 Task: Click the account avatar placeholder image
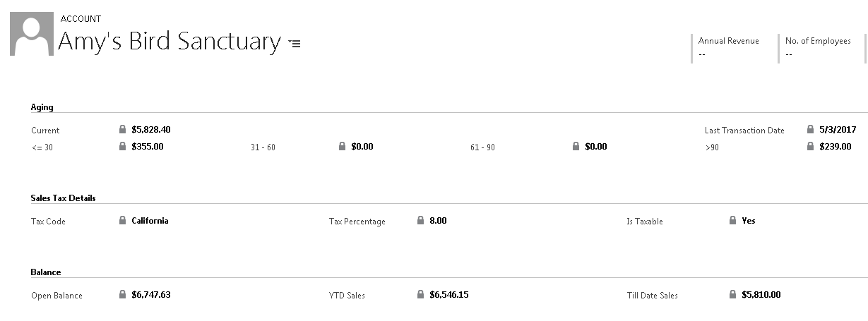(x=32, y=34)
